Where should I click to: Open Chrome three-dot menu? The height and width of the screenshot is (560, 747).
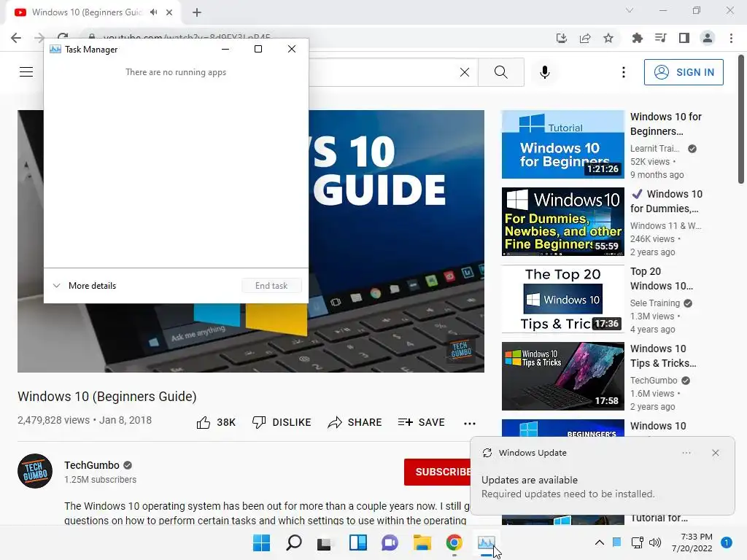tap(731, 38)
